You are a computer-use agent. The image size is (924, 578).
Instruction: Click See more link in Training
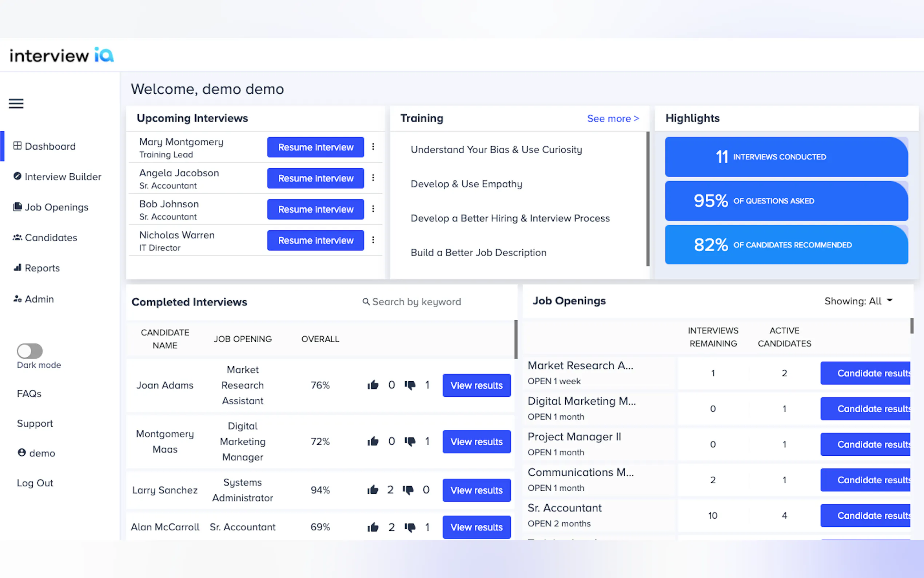(x=612, y=119)
